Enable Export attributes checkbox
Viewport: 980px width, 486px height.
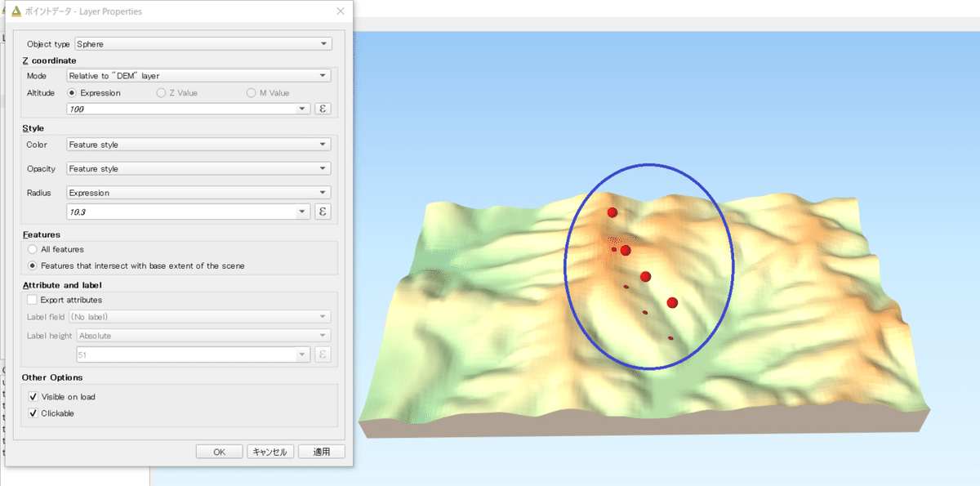[32, 300]
